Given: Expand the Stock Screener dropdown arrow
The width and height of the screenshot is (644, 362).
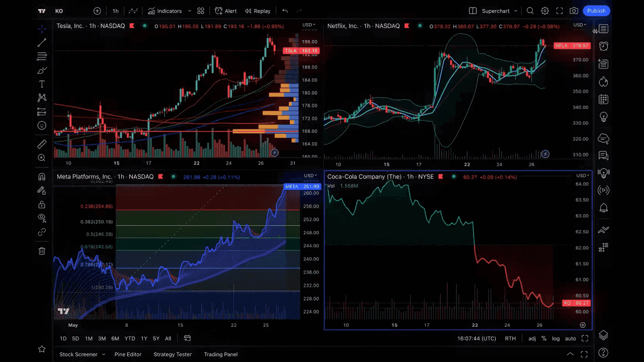Looking at the screenshot, I should 104,354.
